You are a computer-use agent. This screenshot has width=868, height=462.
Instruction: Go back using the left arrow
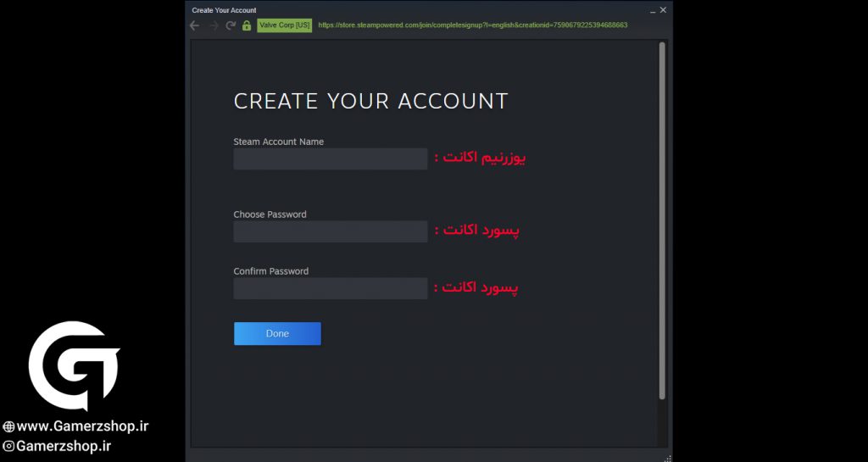click(194, 25)
